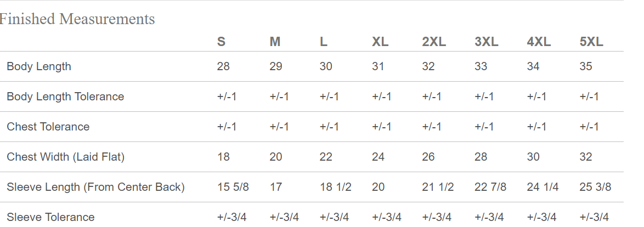Click the chest width value 32

[x=586, y=157]
